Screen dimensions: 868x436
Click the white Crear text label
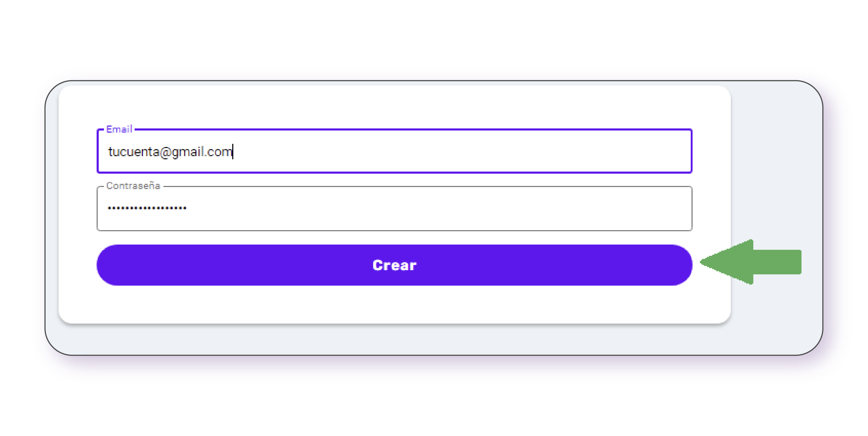click(394, 265)
